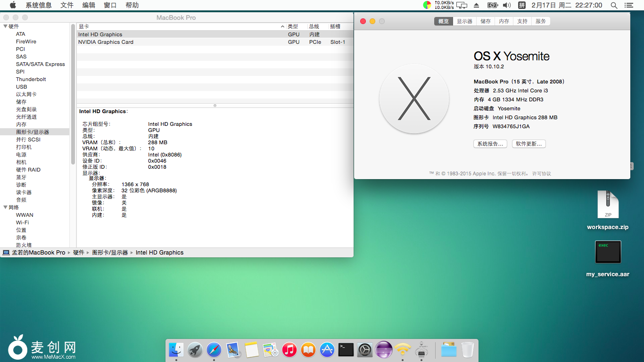The height and width of the screenshot is (362, 644).
Task: Open the 储存 tab in About window
Action: coord(486,21)
